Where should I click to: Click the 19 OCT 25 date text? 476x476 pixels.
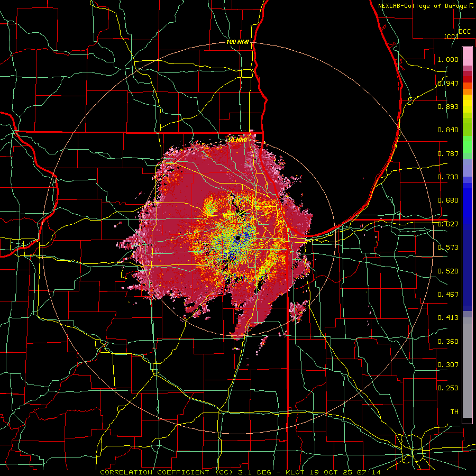[x=332, y=472]
